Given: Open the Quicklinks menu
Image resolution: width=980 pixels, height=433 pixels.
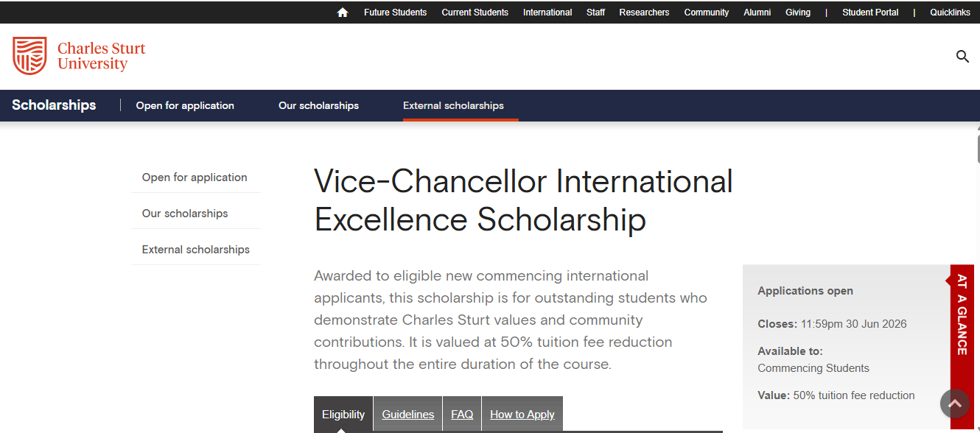Looking at the screenshot, I should (950, 12).
